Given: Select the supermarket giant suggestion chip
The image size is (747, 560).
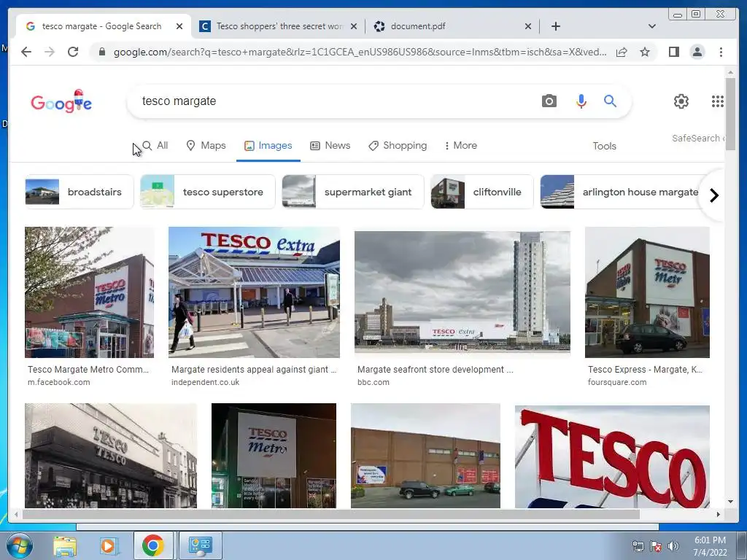Looking at the screenshot, I should point(352,192).
